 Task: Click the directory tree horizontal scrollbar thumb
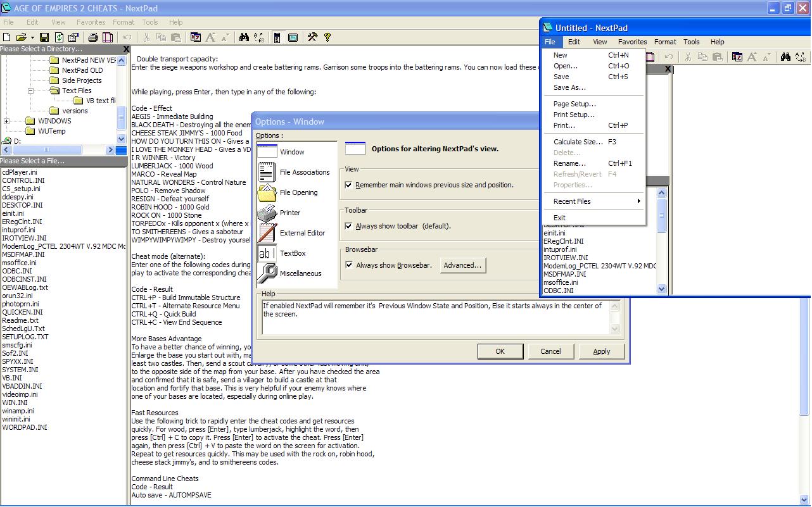pos(46,150)
